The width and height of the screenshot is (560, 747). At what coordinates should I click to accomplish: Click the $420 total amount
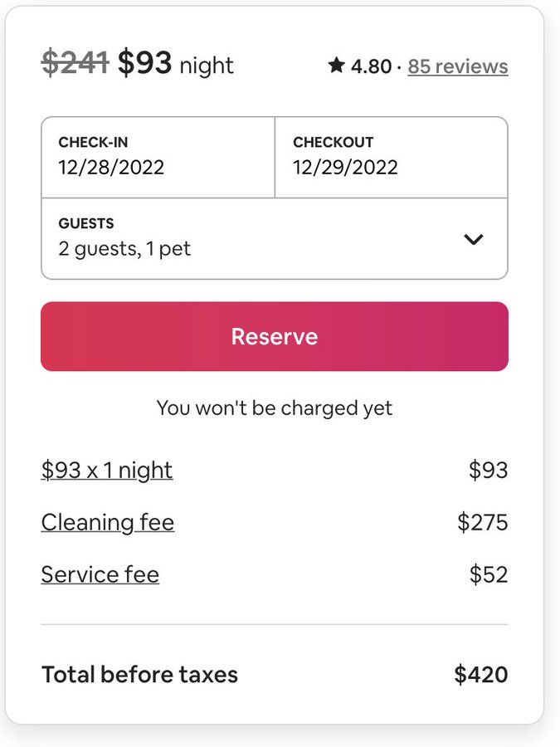(x=481, y=675)
